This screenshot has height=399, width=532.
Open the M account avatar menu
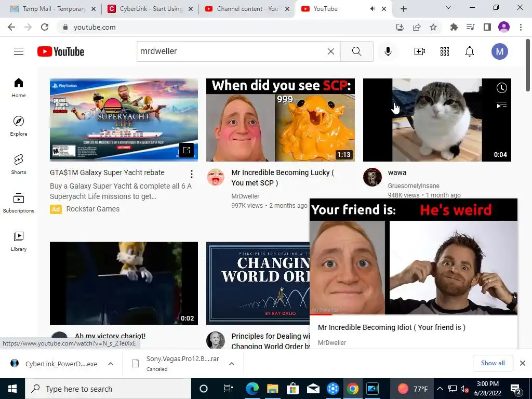499,51
